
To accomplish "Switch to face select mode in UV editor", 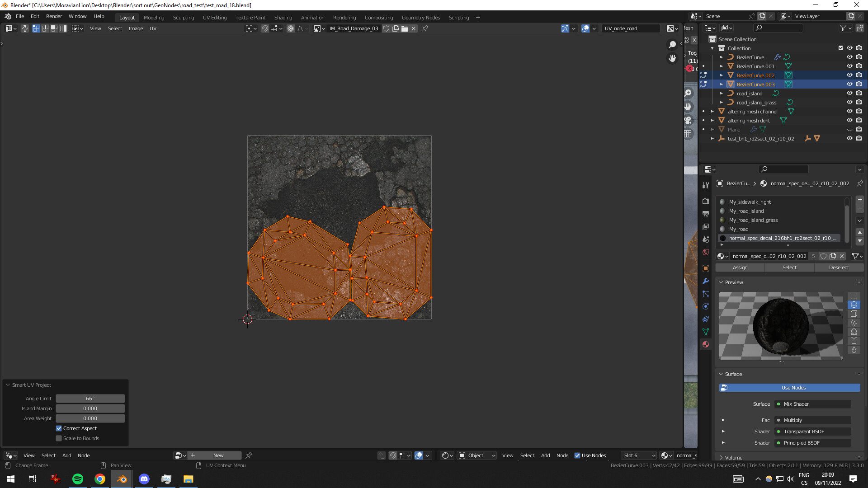I will tap(54, 28).
